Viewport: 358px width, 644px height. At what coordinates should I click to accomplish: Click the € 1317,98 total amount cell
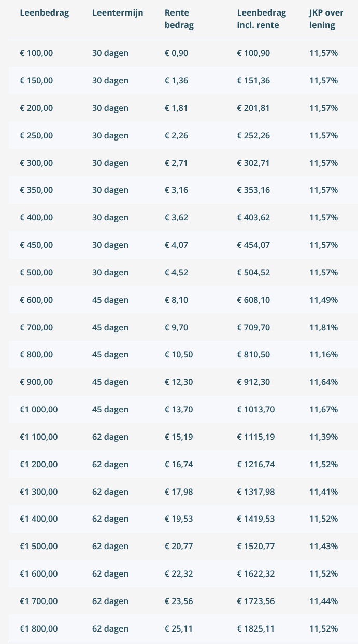pyautogui.click(x=256, y=492)
